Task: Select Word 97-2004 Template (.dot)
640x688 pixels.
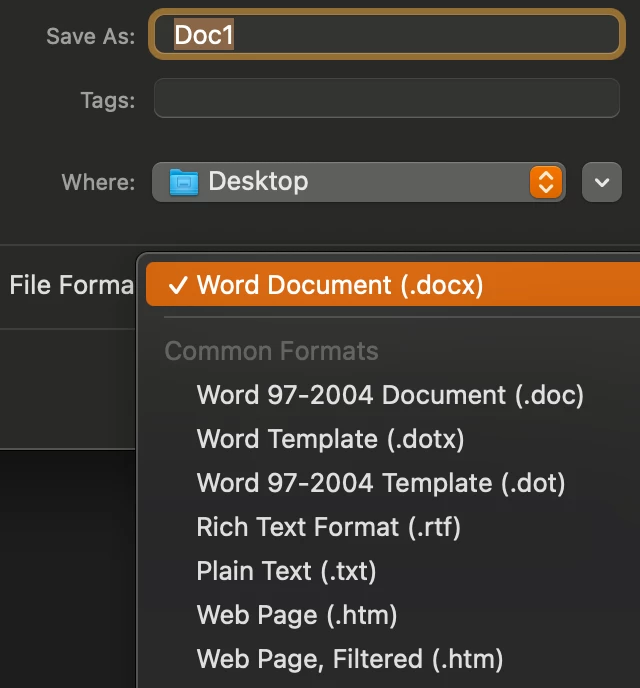Action: [x=381, y=483]
